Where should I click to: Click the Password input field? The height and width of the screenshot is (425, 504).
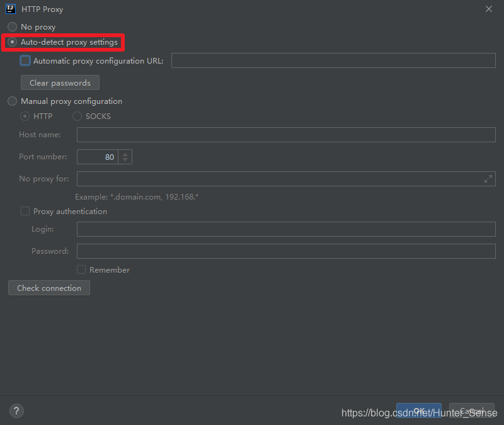286,251
